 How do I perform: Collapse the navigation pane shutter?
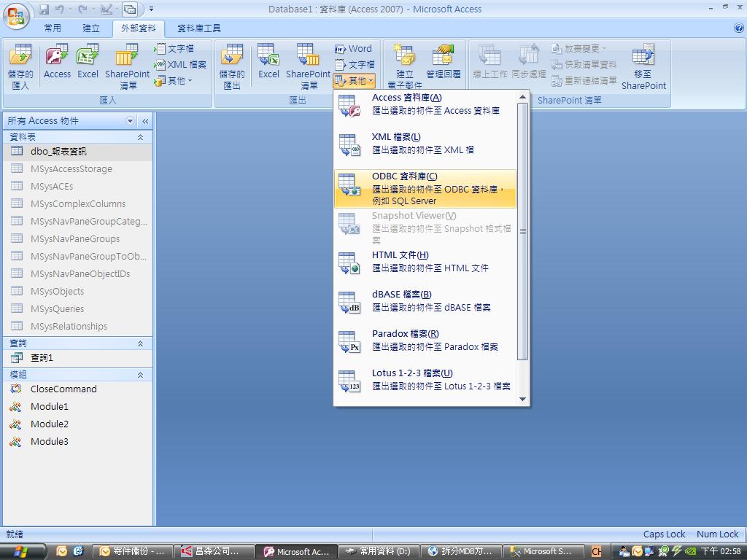[x=145, y=121]
